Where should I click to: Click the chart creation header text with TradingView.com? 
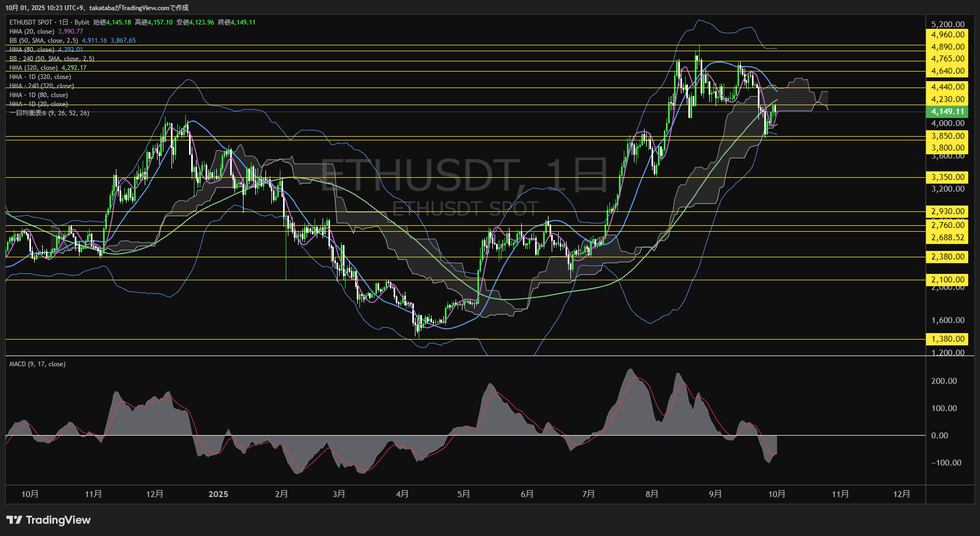coord(97,7)
